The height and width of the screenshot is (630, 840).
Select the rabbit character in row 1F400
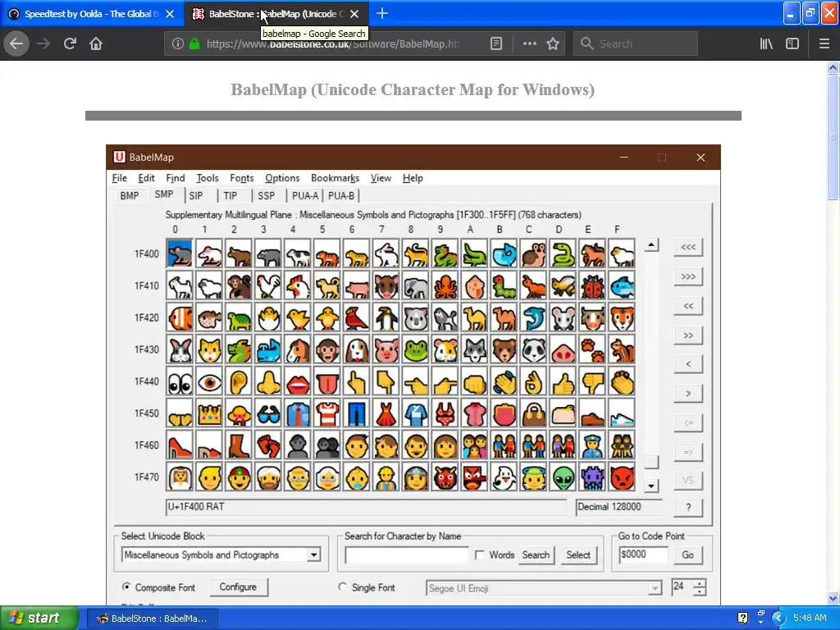[x=386, y=253]
